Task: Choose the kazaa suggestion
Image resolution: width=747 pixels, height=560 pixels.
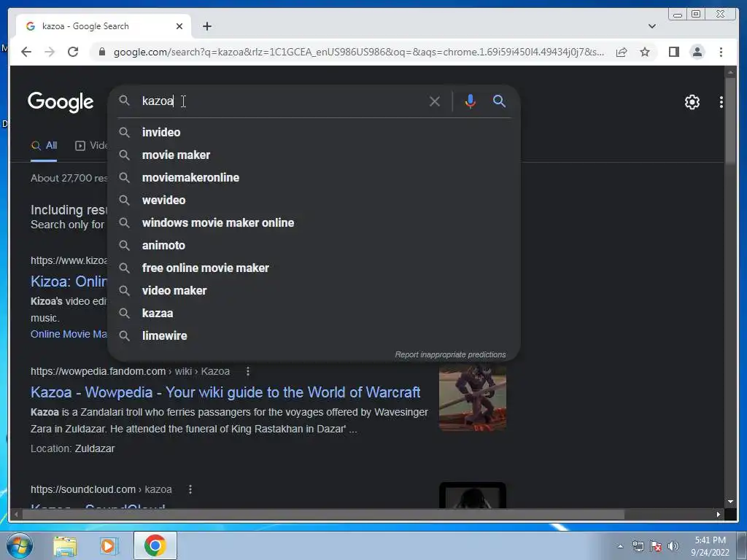Action: click(314, 314)
